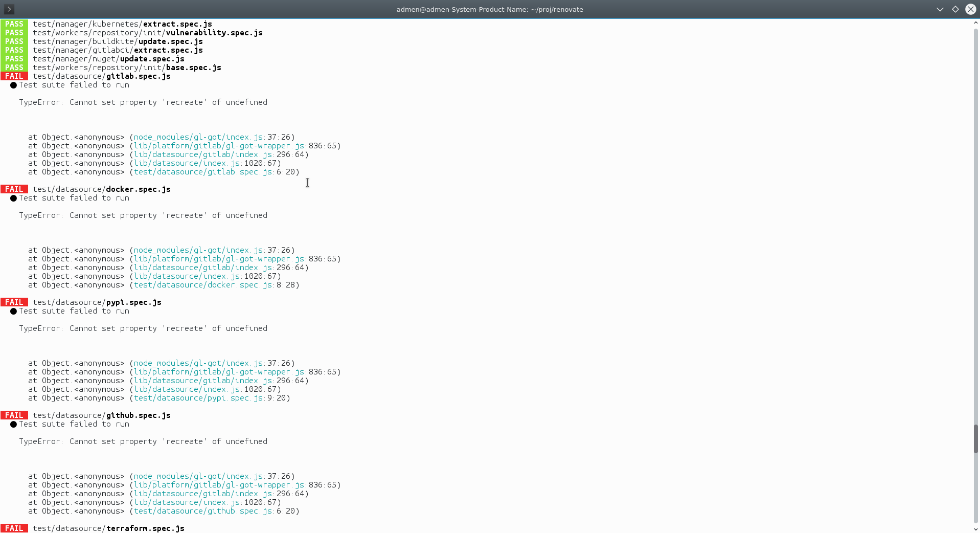Click the title bar dropdown chevron

940,9
